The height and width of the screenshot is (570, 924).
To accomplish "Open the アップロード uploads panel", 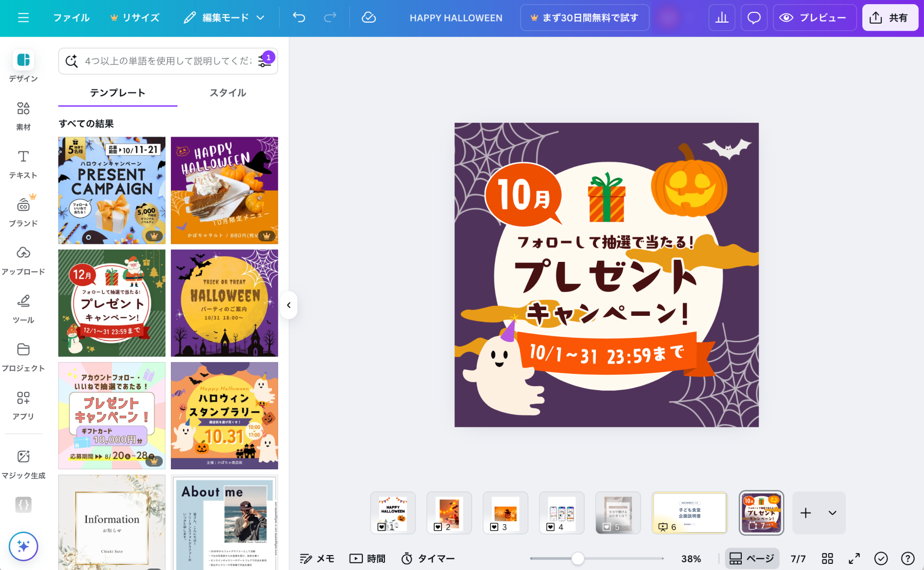I will pyautogui.click(x=23, y=261).
